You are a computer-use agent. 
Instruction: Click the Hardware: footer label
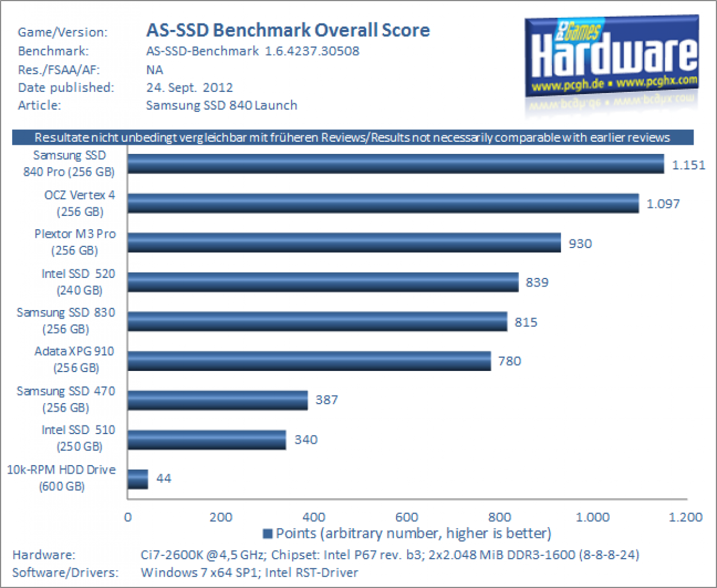44,555
